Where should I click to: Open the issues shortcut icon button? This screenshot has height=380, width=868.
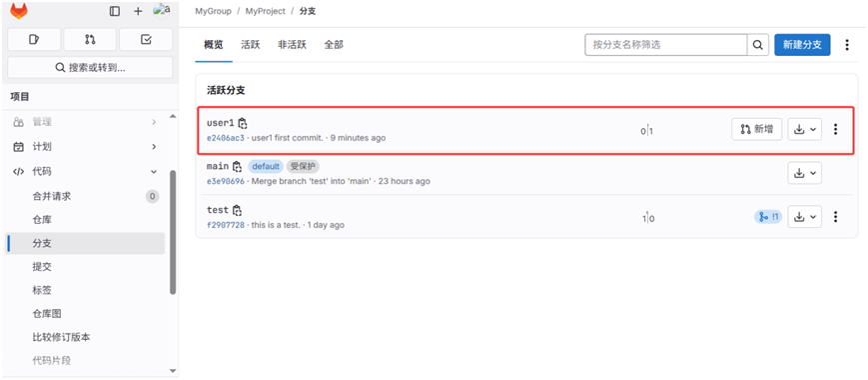pyautogui.click(x=34, y=39)
